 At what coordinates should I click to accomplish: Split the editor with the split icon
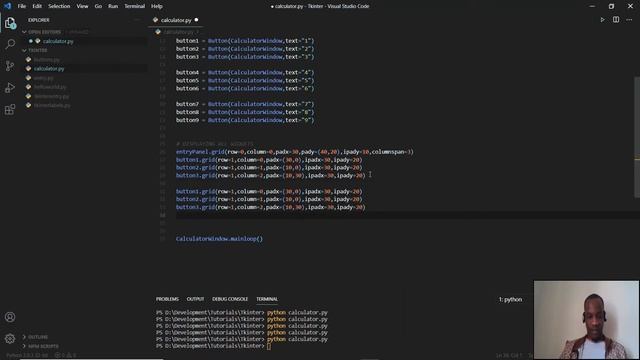click(616, 20)
